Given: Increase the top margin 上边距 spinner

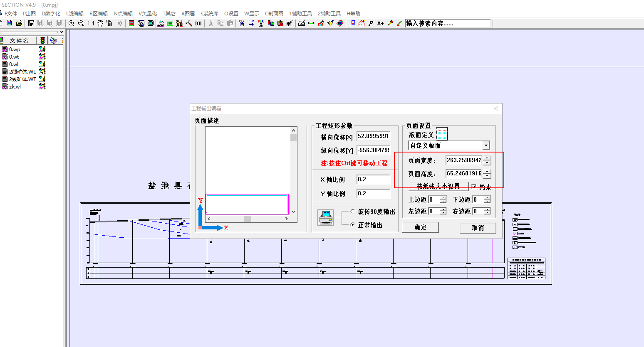Looking at the screenshot, I should [x=443, y=198].
